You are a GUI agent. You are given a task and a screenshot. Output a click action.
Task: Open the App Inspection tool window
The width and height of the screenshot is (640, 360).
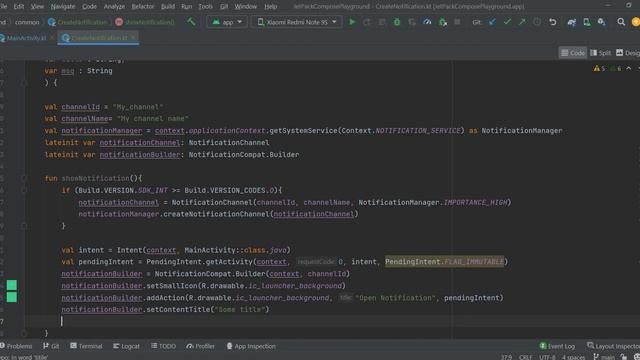(x=251, y=346)
